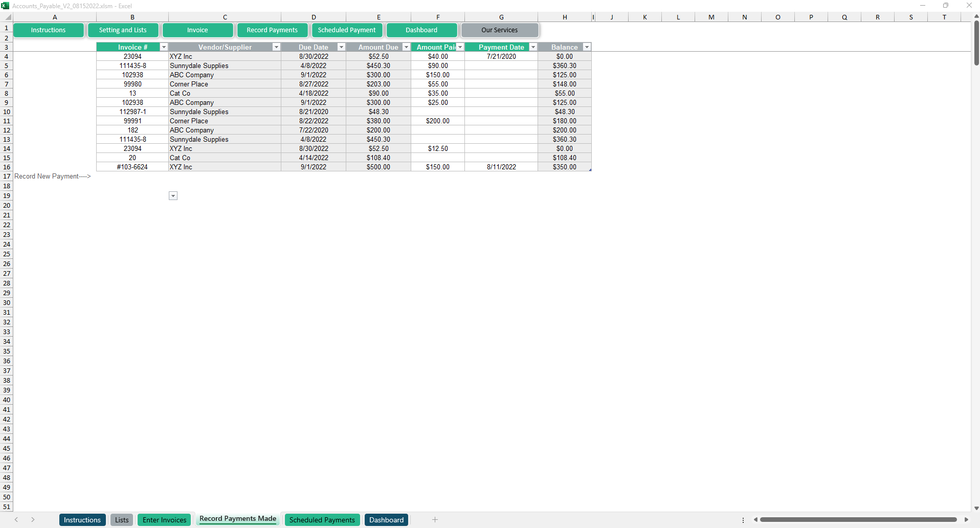This screenshot has width=980, height=528.
Task: Click the Setting and Lists green button
Action: point(123,30)
